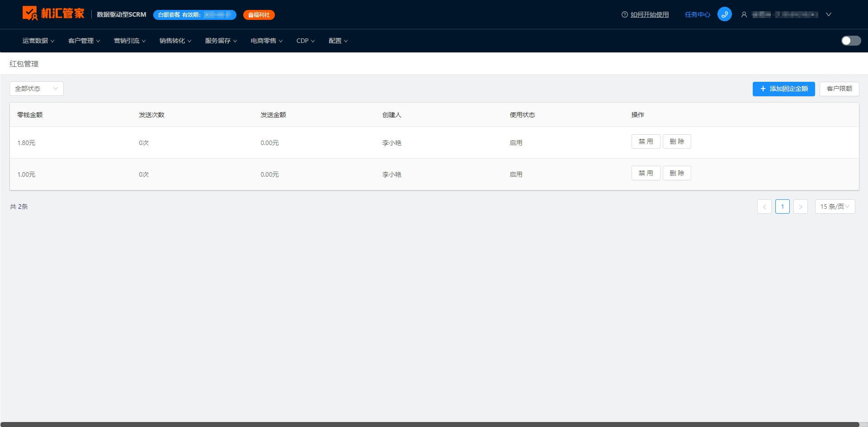Go to previous page arrow
Image resolution: width=868 pixels, height=427 pixels.
(764, 206)
